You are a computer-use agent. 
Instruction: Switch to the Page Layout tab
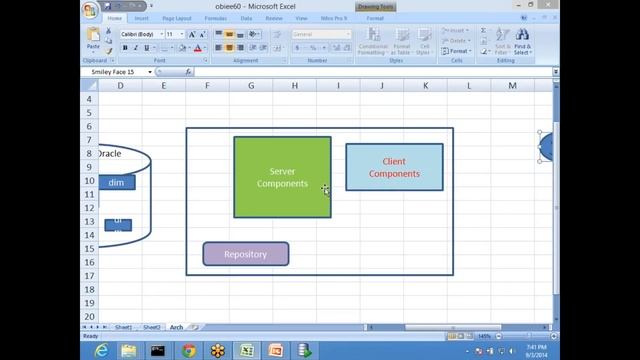[x=177, y=18]
